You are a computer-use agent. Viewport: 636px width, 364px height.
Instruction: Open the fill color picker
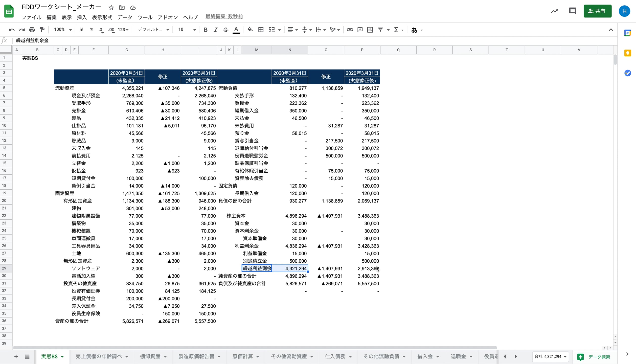250,30
